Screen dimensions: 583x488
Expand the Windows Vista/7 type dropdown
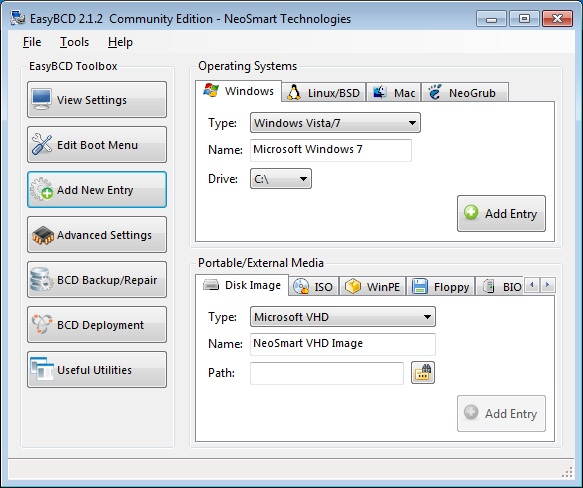335,123
